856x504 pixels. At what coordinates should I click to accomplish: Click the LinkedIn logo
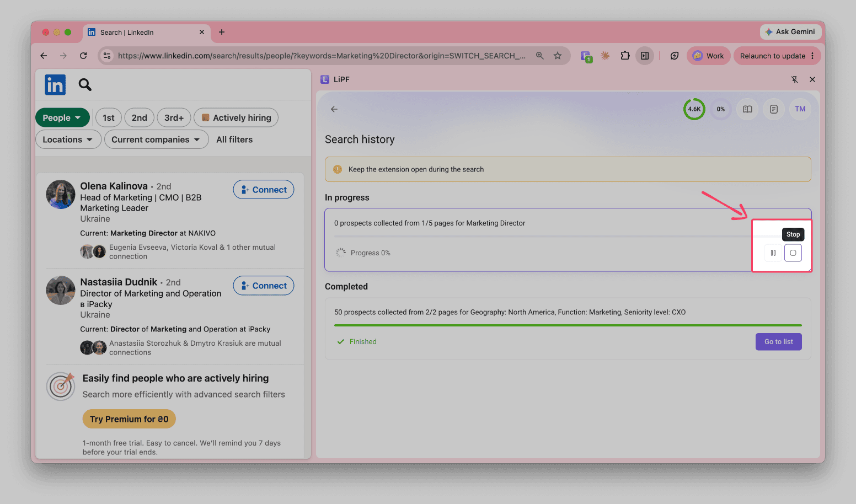(x=55, y=85)
